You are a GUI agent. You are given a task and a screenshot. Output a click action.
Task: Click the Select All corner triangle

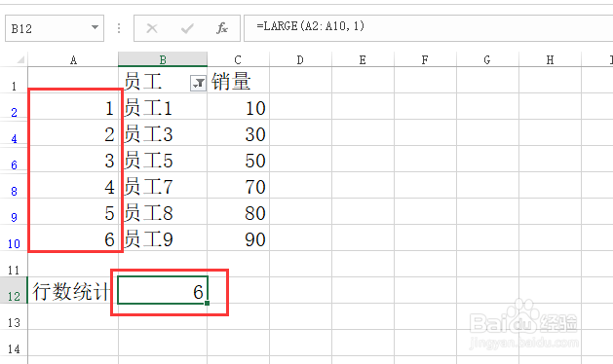pos(20,59)
